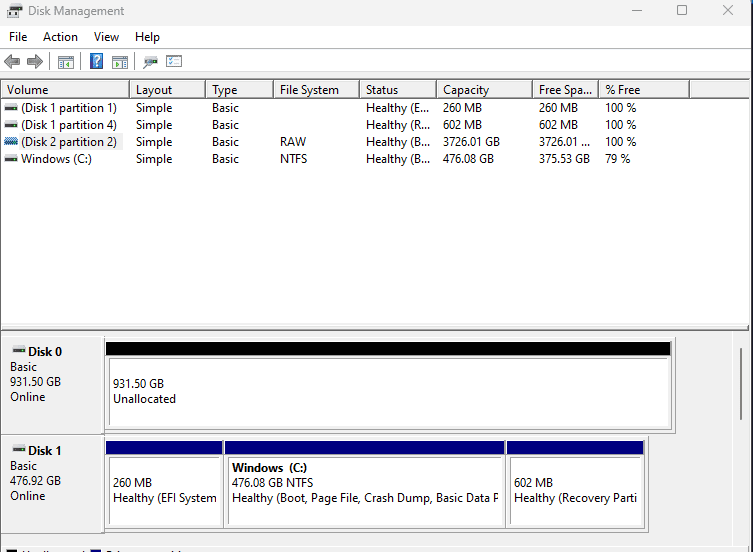Click the Show/Hide Action Pane icon

120,62
